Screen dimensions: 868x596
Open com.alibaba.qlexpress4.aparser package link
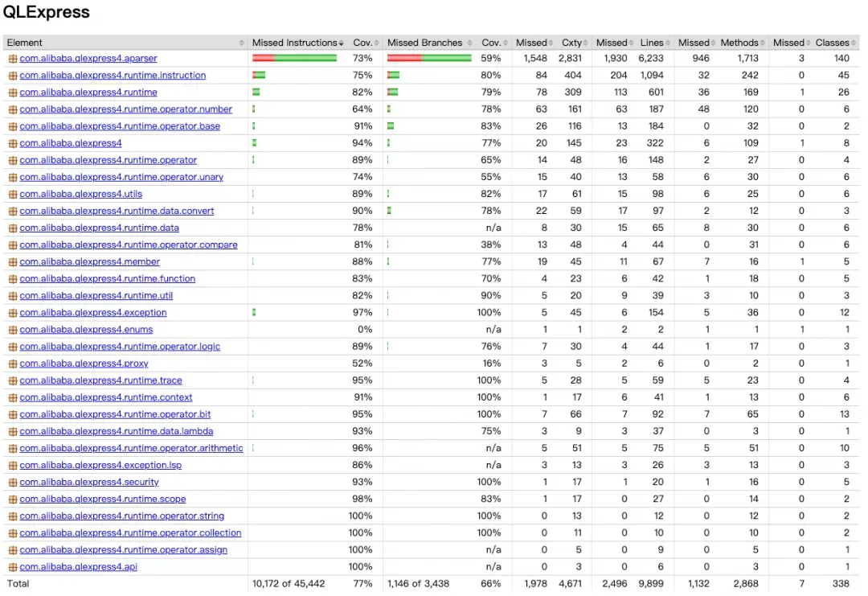[x=88, y=59]
